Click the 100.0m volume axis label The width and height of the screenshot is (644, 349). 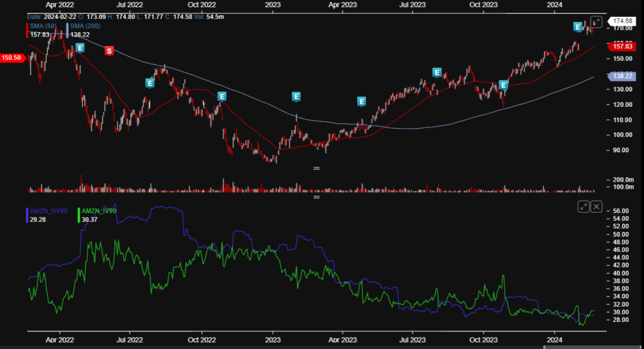[623, 187]
